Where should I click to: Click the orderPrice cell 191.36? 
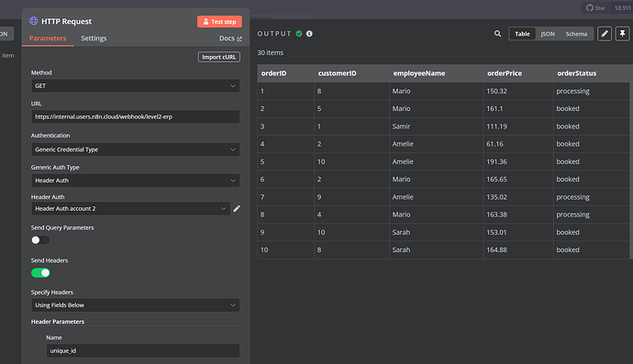point(518,161)
